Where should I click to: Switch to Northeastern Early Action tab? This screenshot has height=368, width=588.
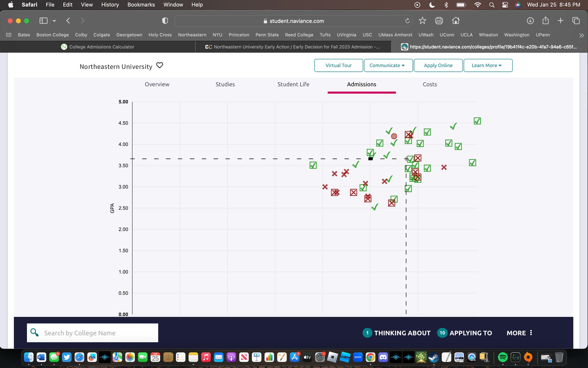click(293, 47)
